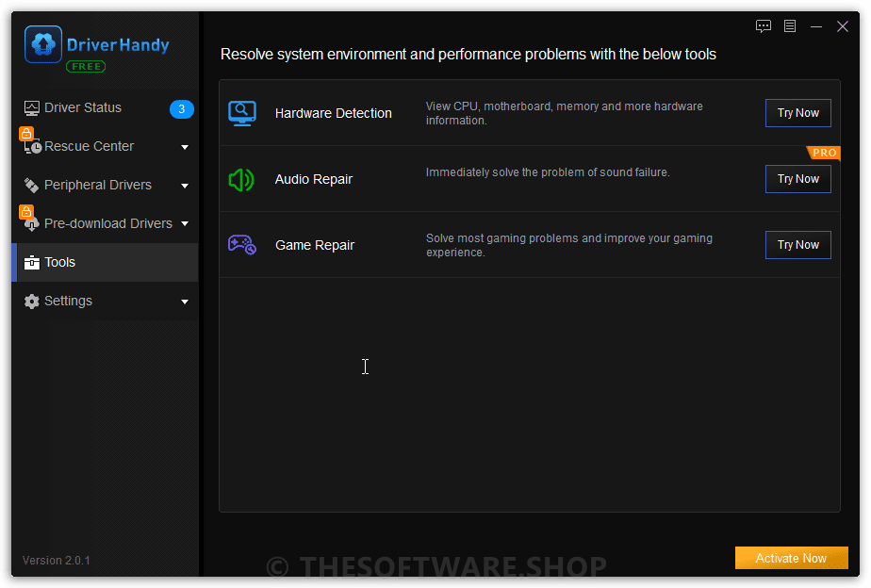Click the "View CPU, motherboard" description

pyautogui.click(x=565, y=113)
